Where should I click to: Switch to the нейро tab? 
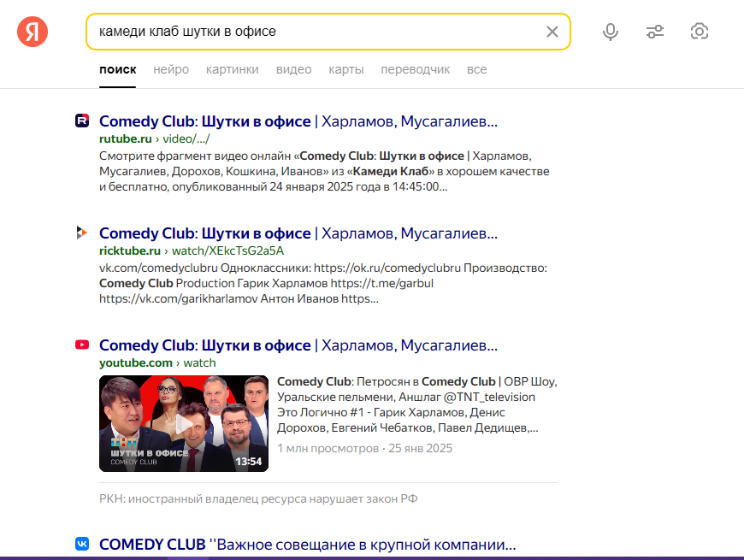(171, 69)
